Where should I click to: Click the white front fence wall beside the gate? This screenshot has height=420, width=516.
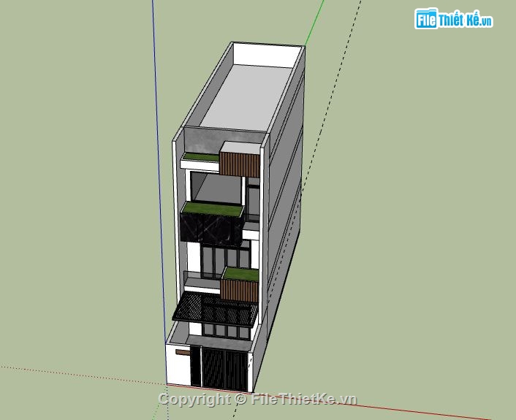tap(178, 365)
